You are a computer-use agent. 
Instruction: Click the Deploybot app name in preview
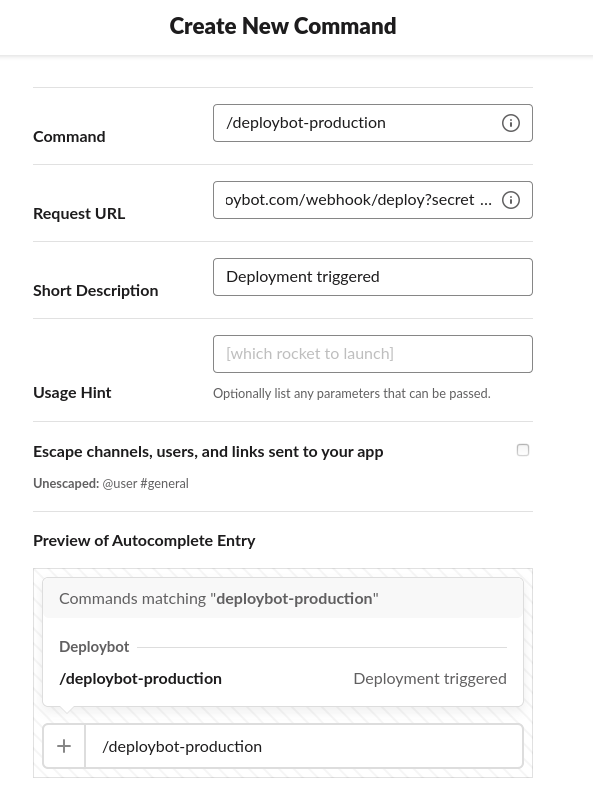94,647
